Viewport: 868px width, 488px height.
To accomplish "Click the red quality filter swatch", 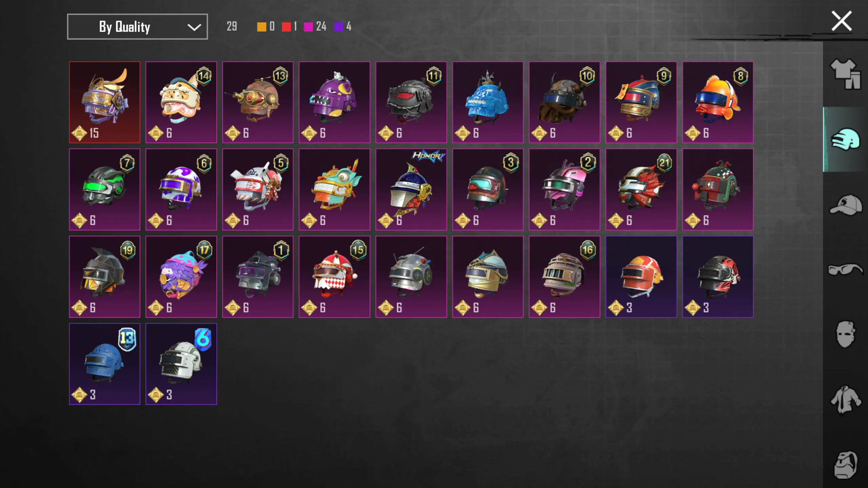I will tap(286, 27).
